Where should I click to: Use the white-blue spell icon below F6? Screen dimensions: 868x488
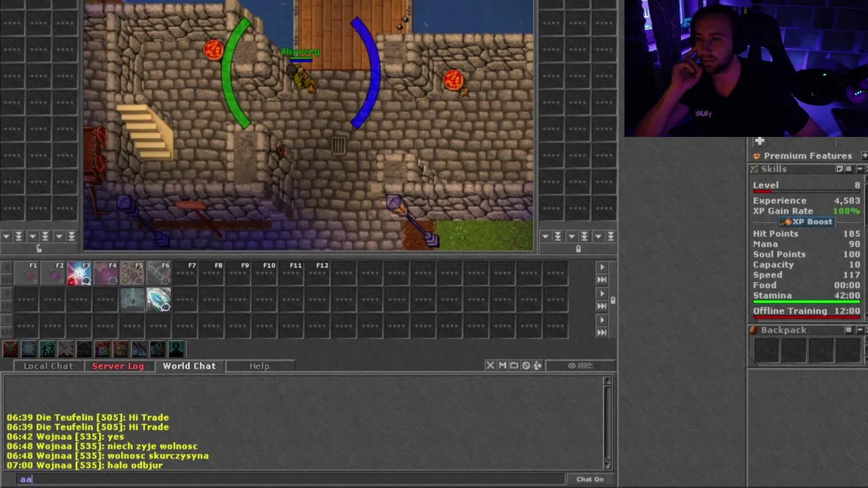[158, 300]
